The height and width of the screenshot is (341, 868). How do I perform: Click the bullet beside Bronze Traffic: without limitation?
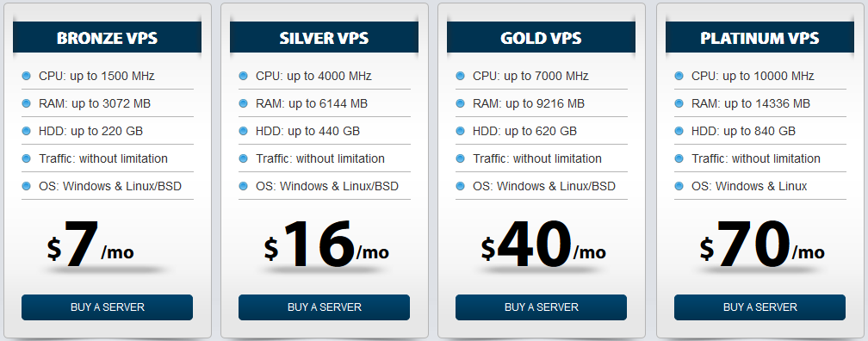[x=26, y=158]
